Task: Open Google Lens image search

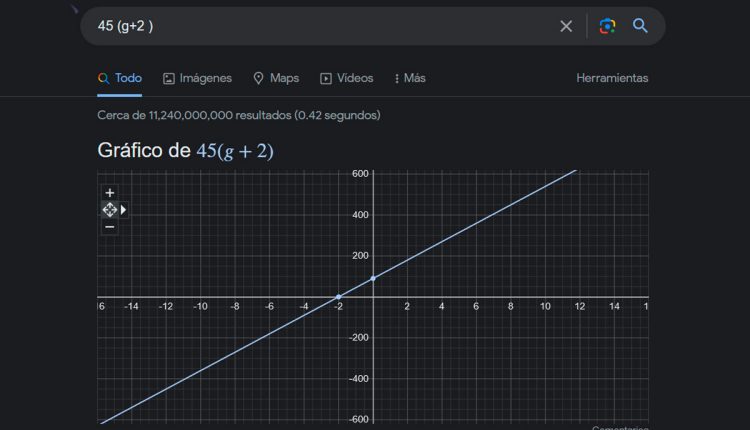Action: (x=607, y=26)
